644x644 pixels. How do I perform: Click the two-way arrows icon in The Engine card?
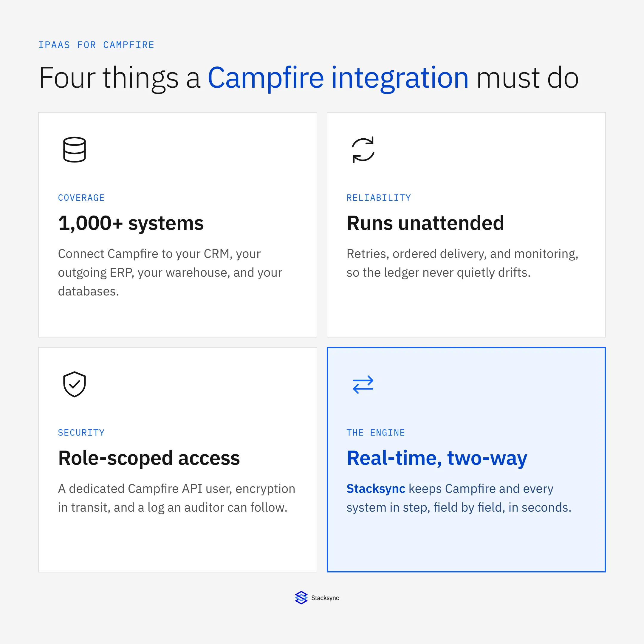363,384
